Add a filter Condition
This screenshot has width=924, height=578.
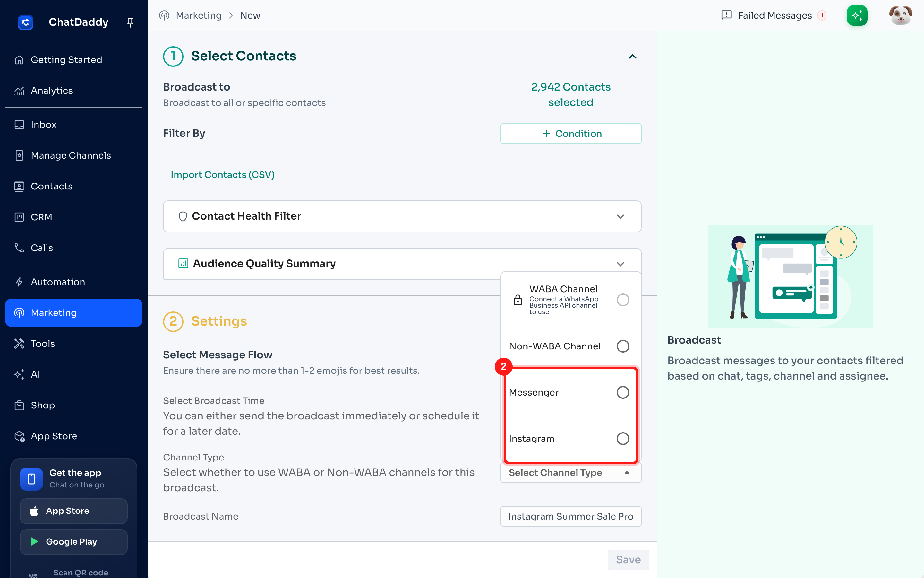pos(571,133)
